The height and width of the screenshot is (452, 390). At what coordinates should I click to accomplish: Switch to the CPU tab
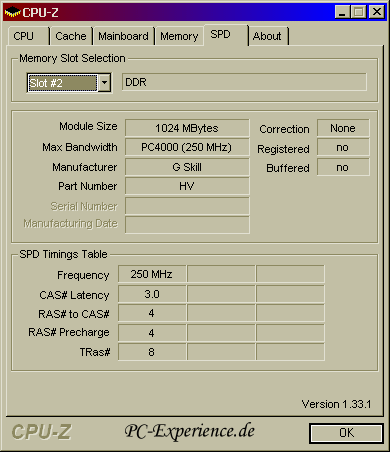coord(29,36)
